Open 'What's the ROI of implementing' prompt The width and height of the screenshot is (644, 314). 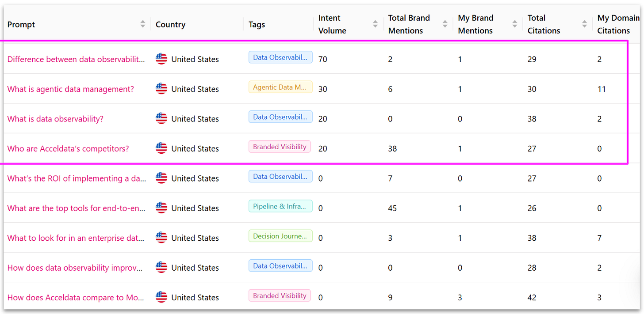[77, 178]
